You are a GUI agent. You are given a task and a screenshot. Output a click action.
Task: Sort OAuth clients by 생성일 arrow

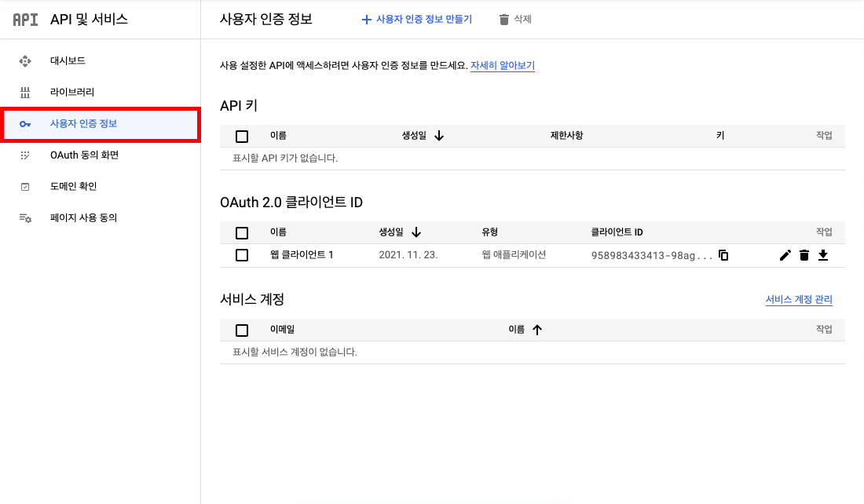(x=416, y=232)
